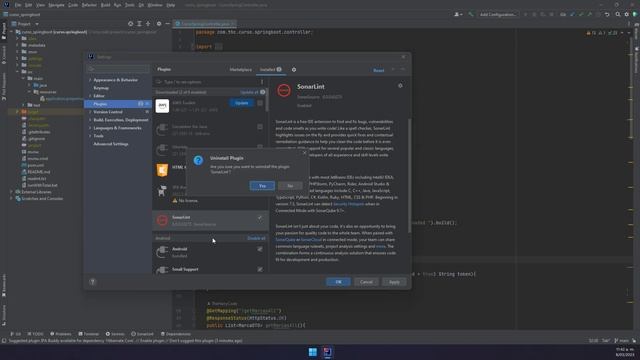The image size is (640, 360).
Task: Open Project panel gear options
Action: 159,24
